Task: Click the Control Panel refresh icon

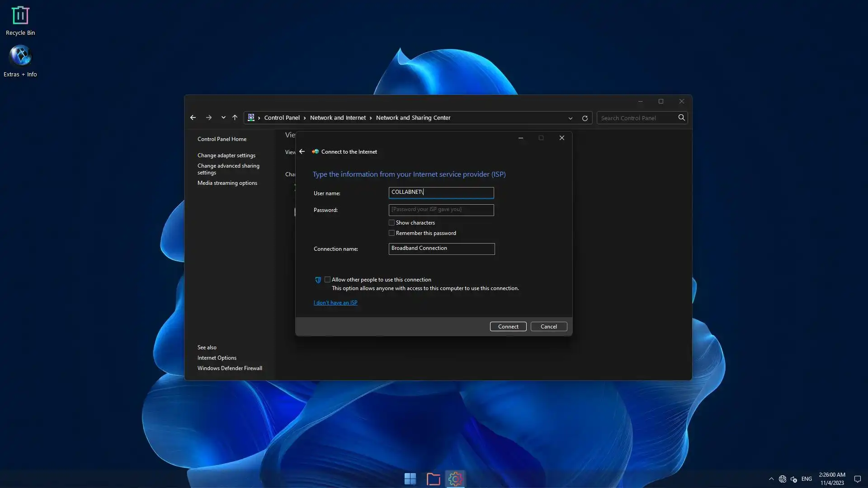Action: [x=585, y=118]
